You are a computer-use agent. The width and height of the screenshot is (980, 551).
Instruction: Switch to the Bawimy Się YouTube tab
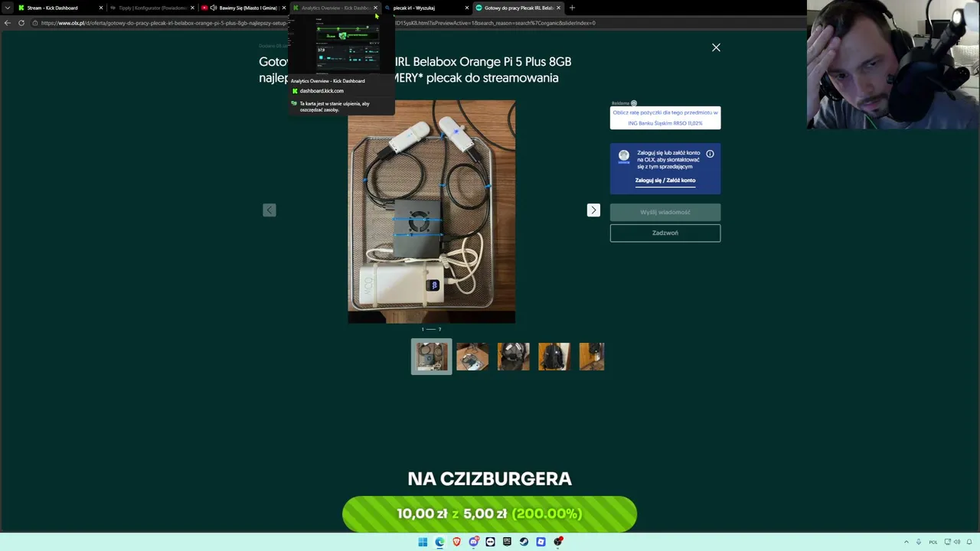[243, 8]
